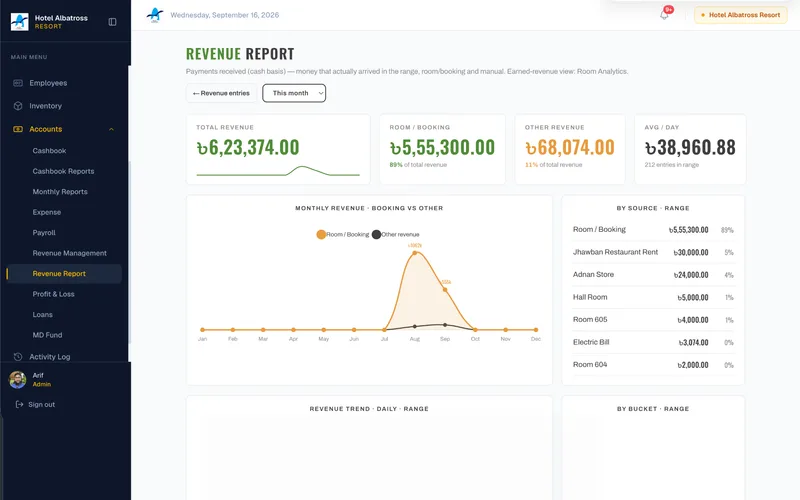Open Cashbook under Accounts
The image size is (800, 500).
pyautogui.click(x=49, y=151)
